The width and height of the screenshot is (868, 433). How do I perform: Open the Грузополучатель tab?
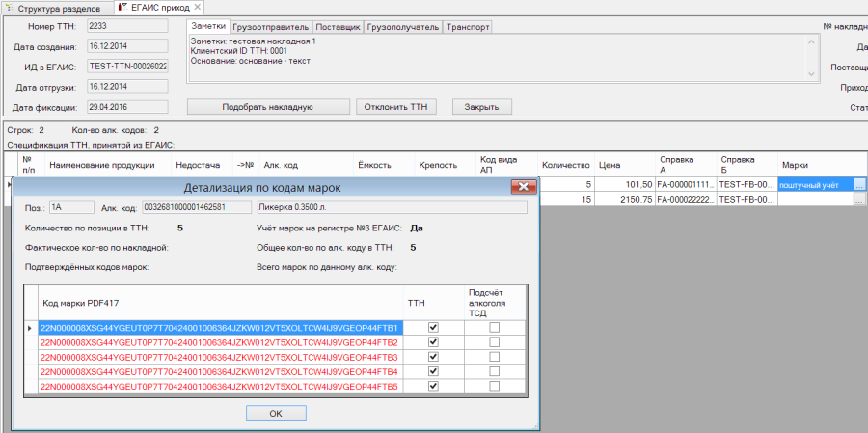402,27
